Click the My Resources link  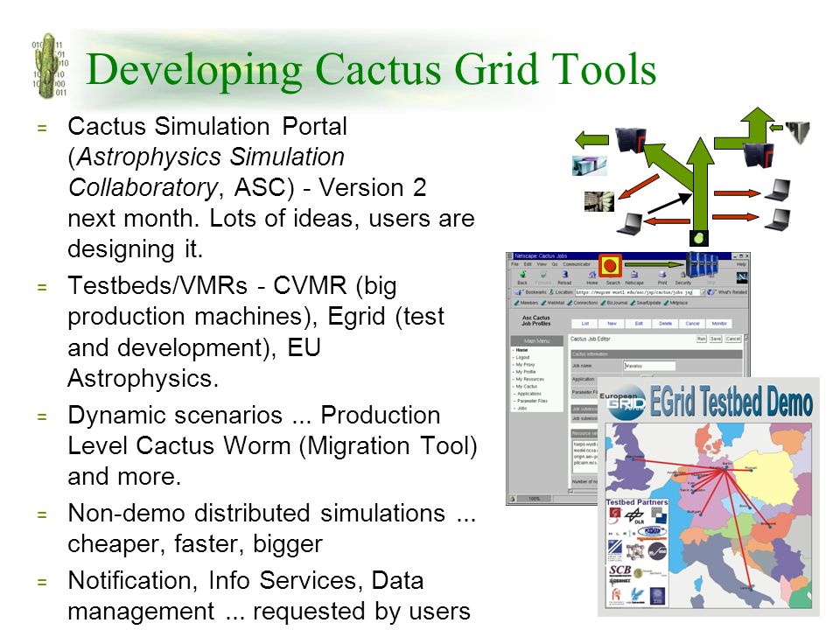529,379
